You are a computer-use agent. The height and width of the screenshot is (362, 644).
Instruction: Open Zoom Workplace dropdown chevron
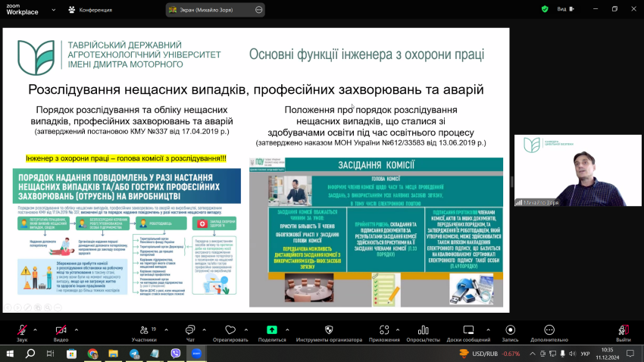coord(53,10)
